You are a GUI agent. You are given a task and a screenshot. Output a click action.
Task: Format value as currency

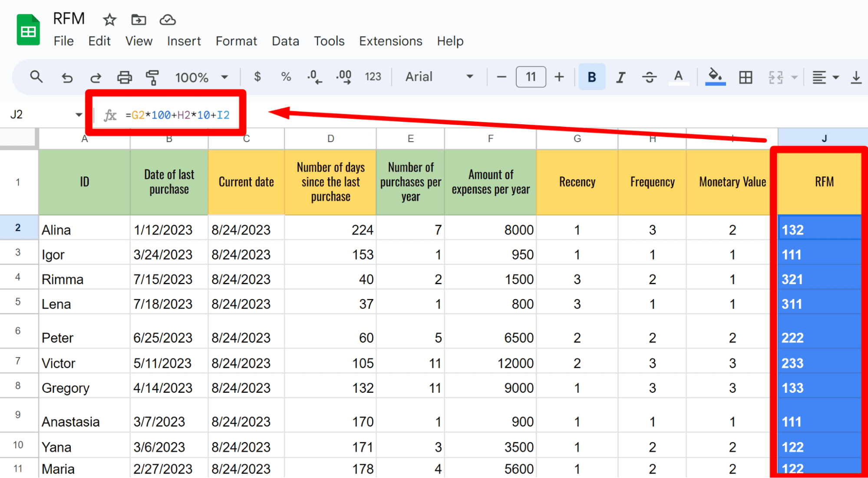[x=257, y=77]
